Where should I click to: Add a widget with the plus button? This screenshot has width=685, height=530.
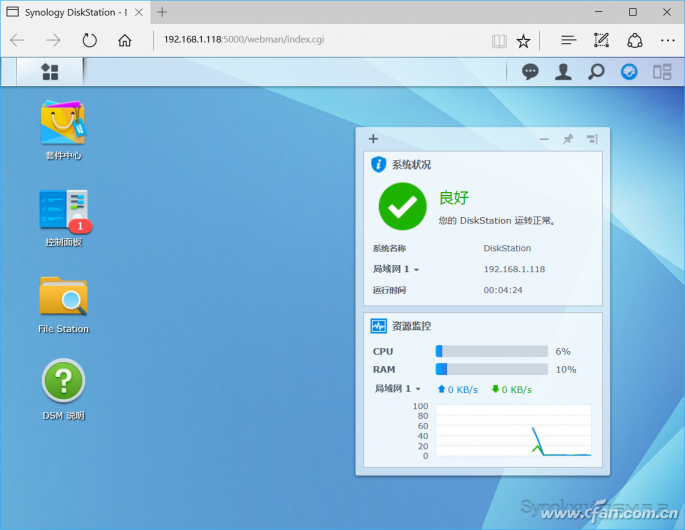pyautogui.click(x=373, y=139)
